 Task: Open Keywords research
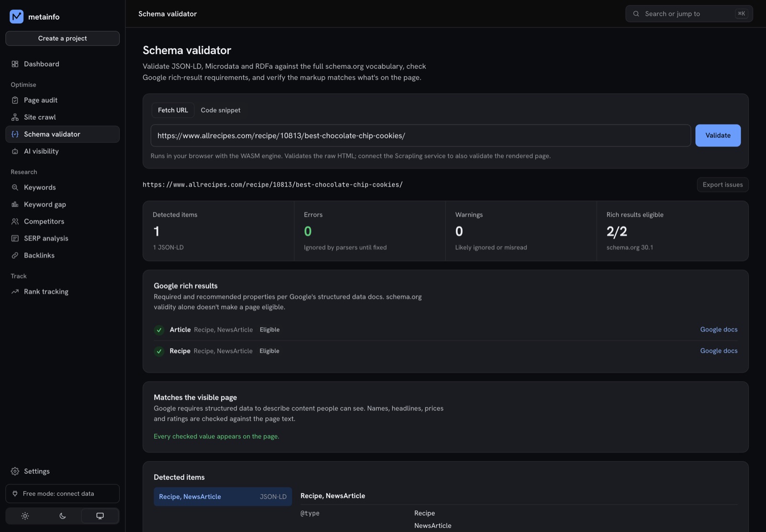[62, 188]
